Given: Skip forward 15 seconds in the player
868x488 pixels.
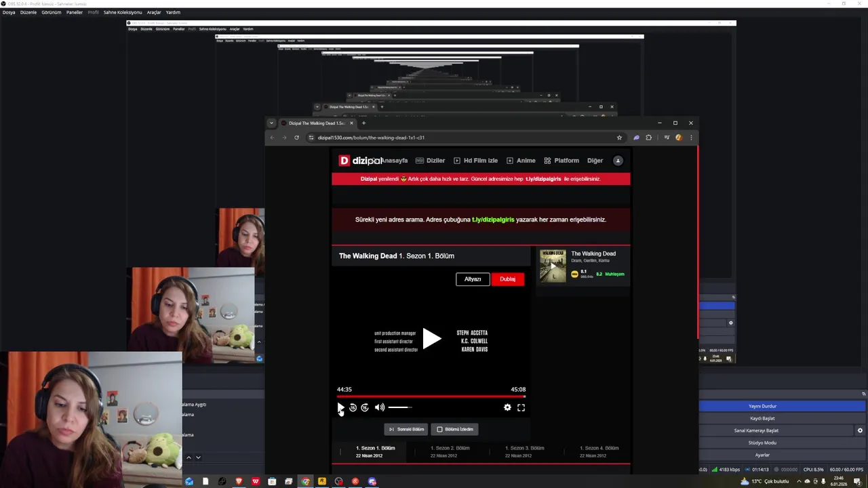Looking at the screenshot, I should [x=365, y=407].
